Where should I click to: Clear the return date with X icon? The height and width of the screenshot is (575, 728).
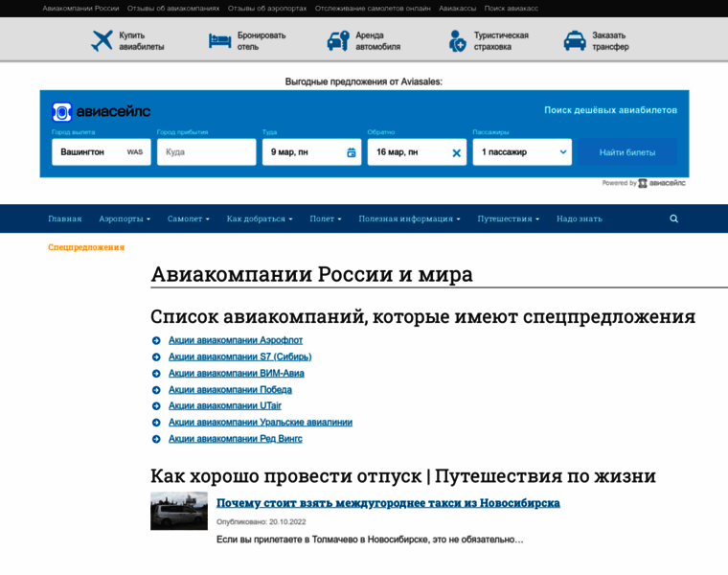click(456, 152)
